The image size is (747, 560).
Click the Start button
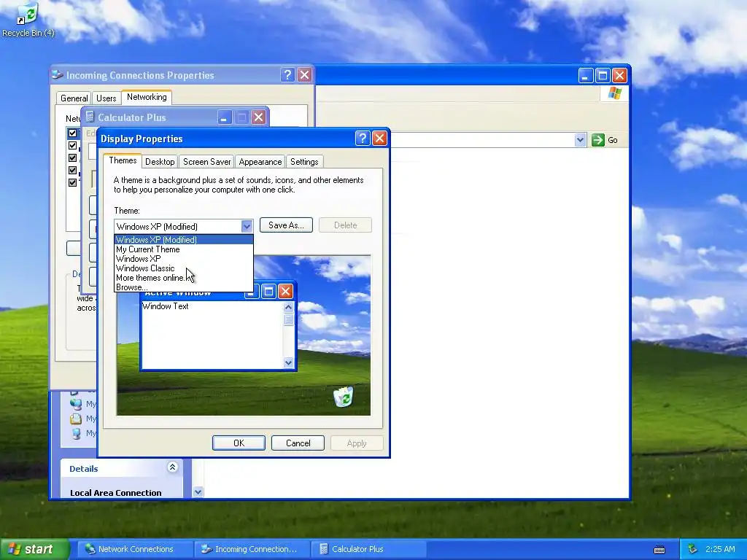click(x=34, y=549)
